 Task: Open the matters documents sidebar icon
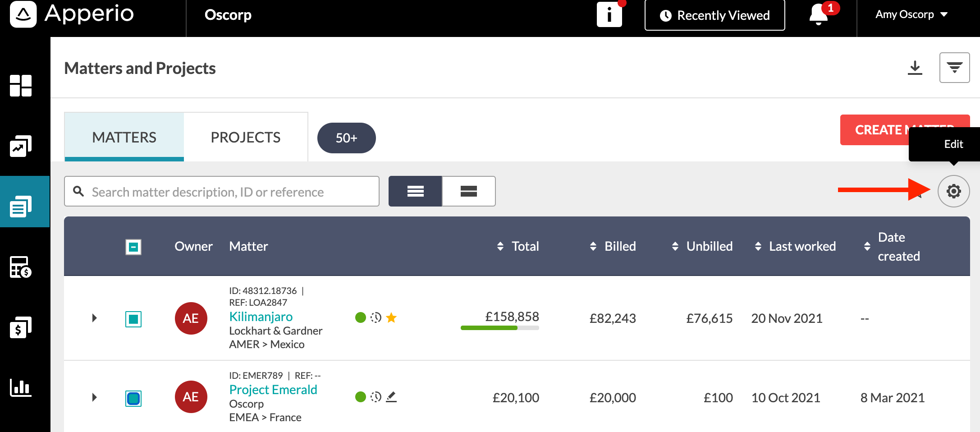click(x=21, y=207)
